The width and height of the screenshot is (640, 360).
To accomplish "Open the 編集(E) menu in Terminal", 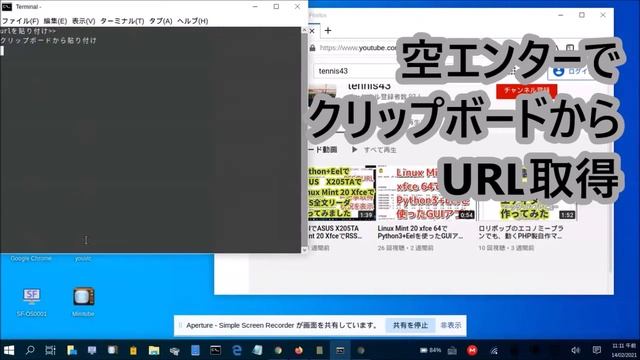I will (55, 21).
